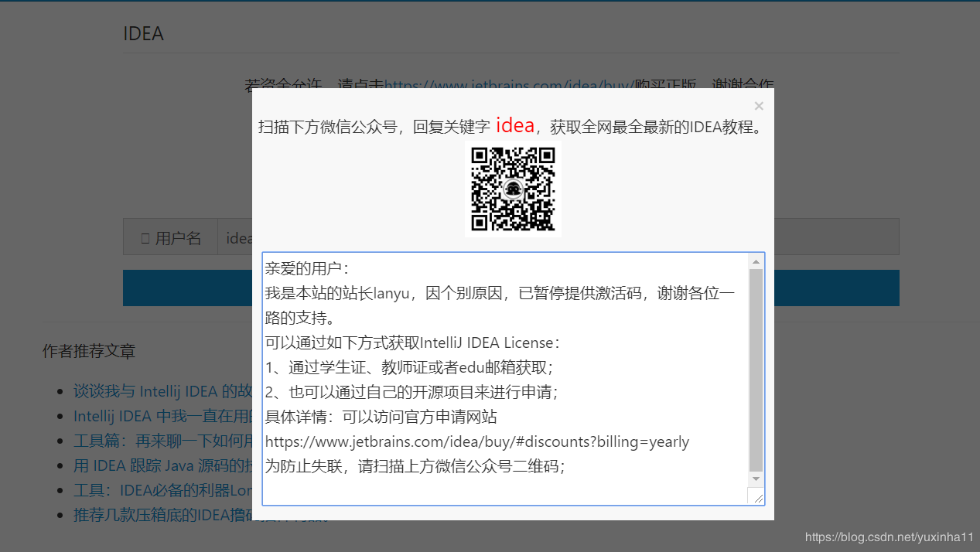Open the jetbrains discounts URL in the notice
The width and height of the screenshot is (980, 552).
click(476, 441)
